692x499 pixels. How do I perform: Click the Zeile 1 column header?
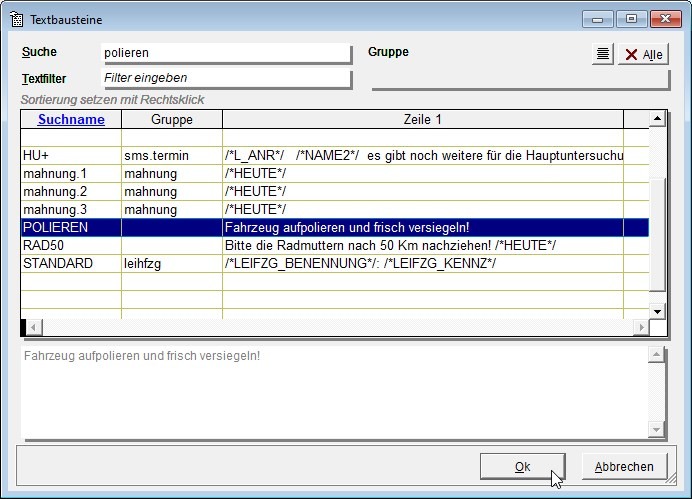pyautogui.click(x=423, y=119)
